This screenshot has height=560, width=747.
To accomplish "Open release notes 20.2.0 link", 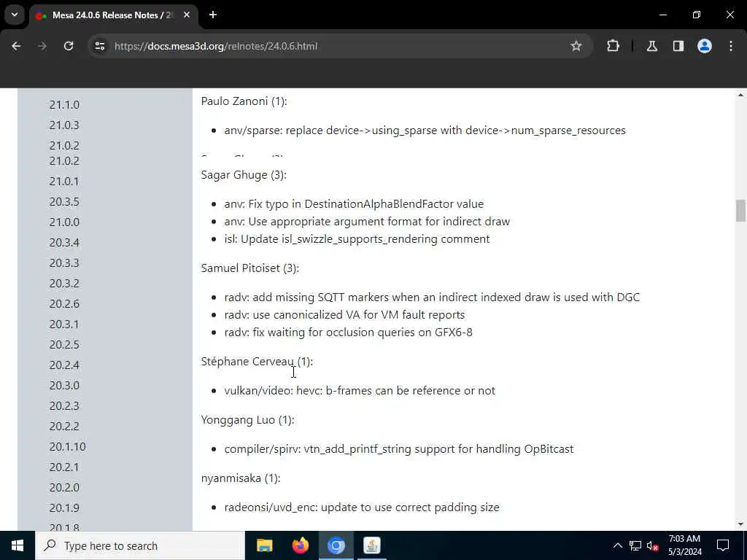I will (64, 488).
